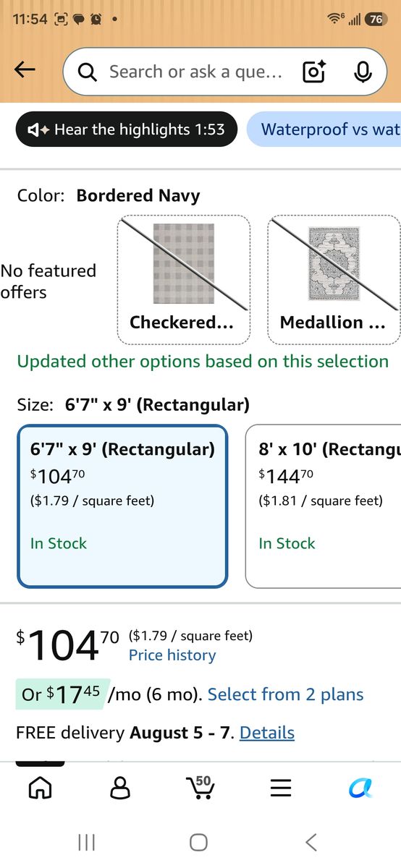Select the 8' x 10' Rectangular size
This screenshot has width=401, height=868.
324,506
